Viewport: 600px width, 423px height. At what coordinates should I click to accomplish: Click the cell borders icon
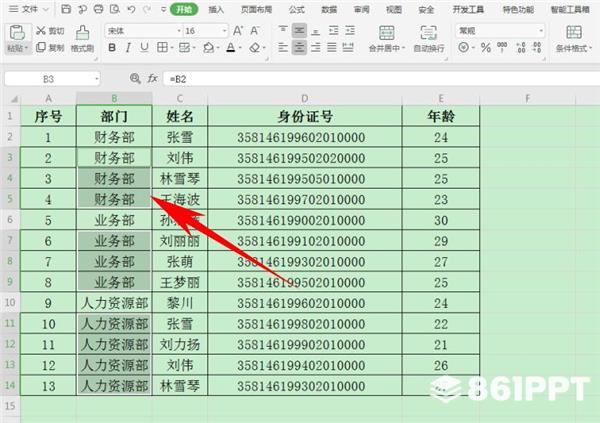pyautogui.click(x=162, y=47)
